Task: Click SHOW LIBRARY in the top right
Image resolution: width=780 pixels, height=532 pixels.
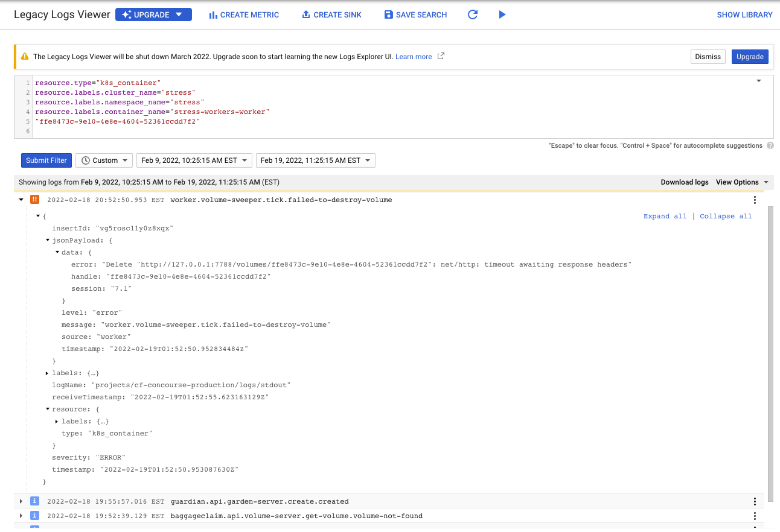Action: tap(744, 14)
